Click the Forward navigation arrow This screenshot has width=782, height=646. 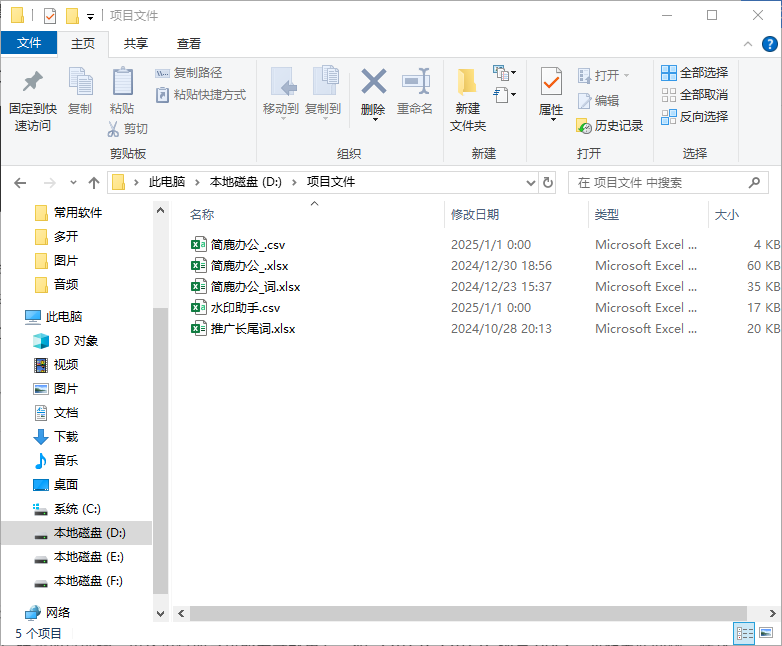(x=49, y=183)
